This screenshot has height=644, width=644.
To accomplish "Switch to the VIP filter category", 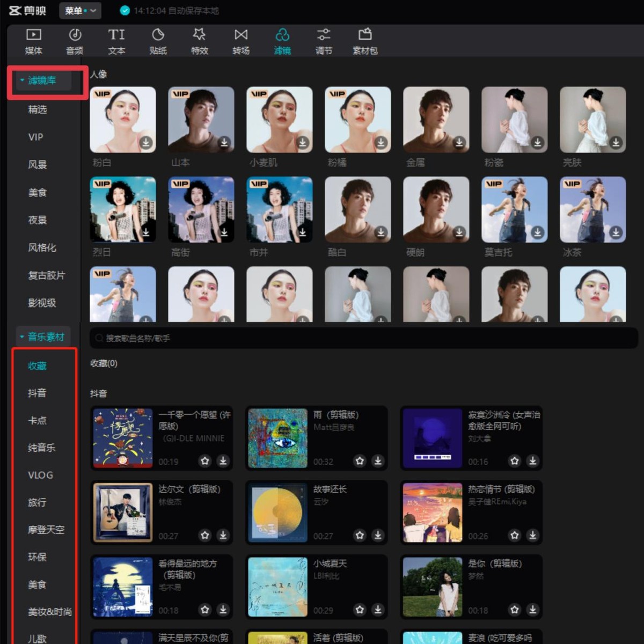I will click(x=35, y=137).
